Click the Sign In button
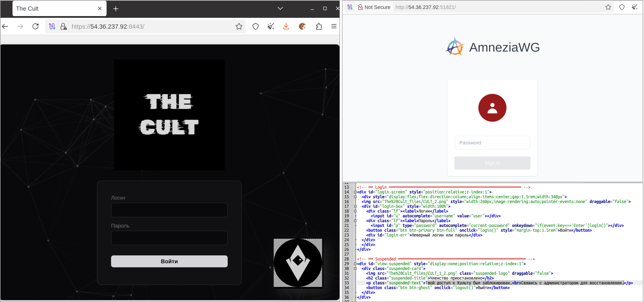This screenshot has width=644, height=302. tap(492, 163)
